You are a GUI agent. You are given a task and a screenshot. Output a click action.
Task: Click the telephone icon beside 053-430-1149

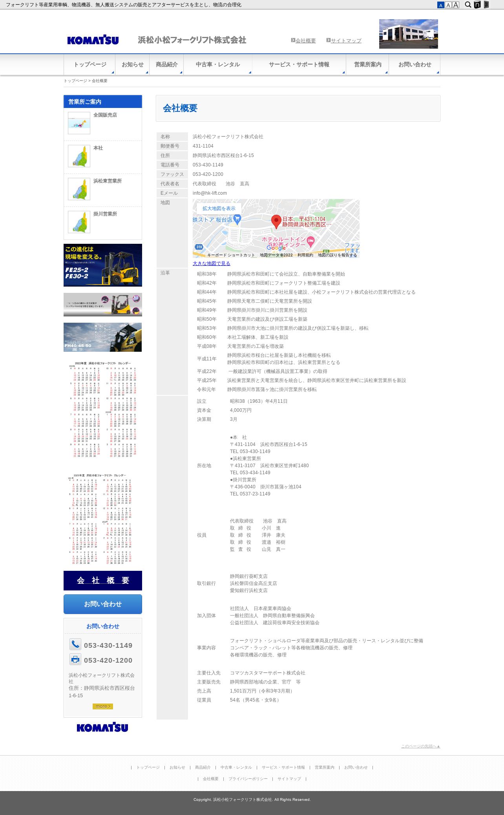point(75,644)
